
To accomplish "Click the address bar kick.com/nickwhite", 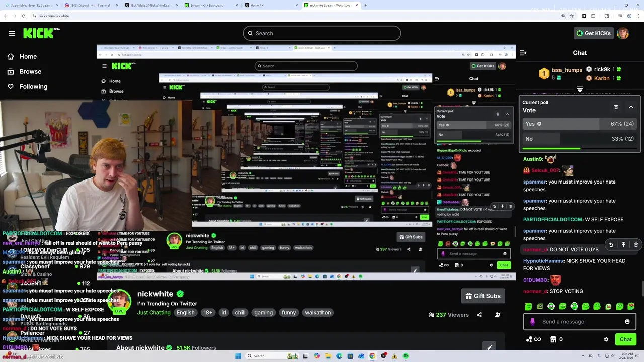I will [54, 16].
